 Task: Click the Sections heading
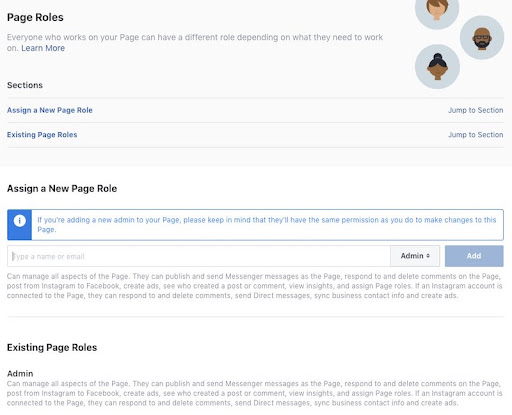click(25, 85)
